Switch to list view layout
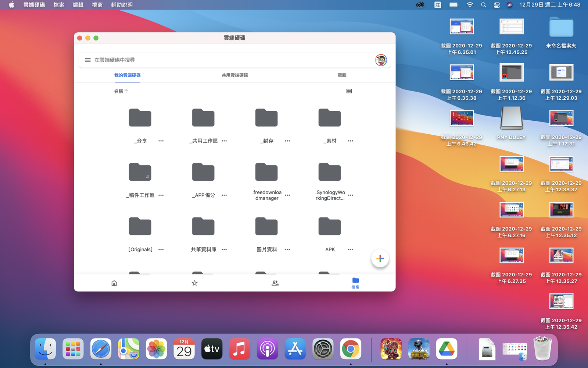This screenshot has height=368, width=588. click(349, 91)
